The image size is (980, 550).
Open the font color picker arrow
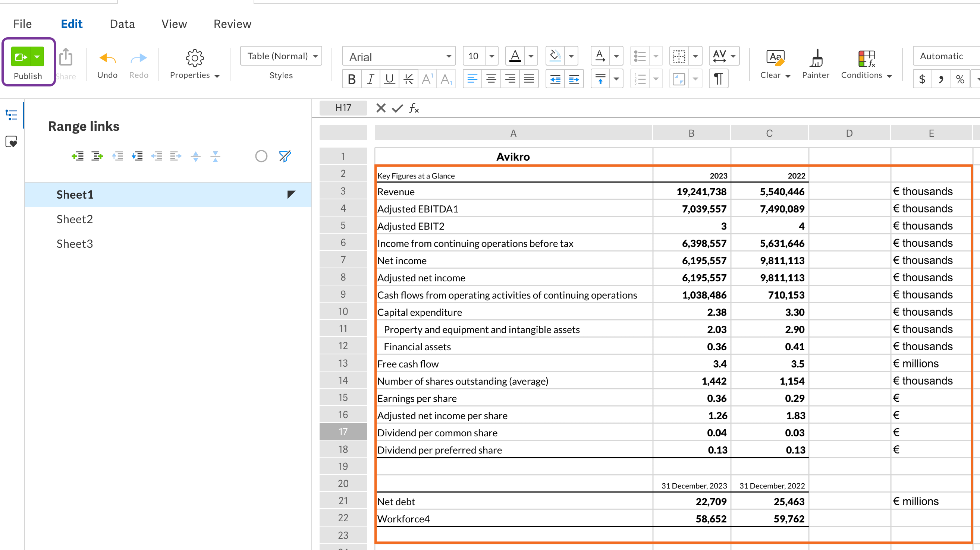pos(531,56)
